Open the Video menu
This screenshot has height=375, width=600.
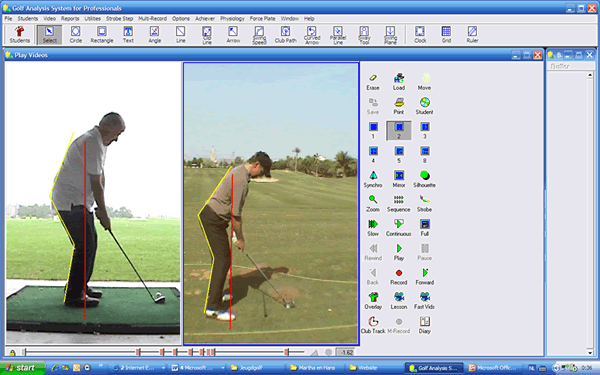click(x=49, y=18)
